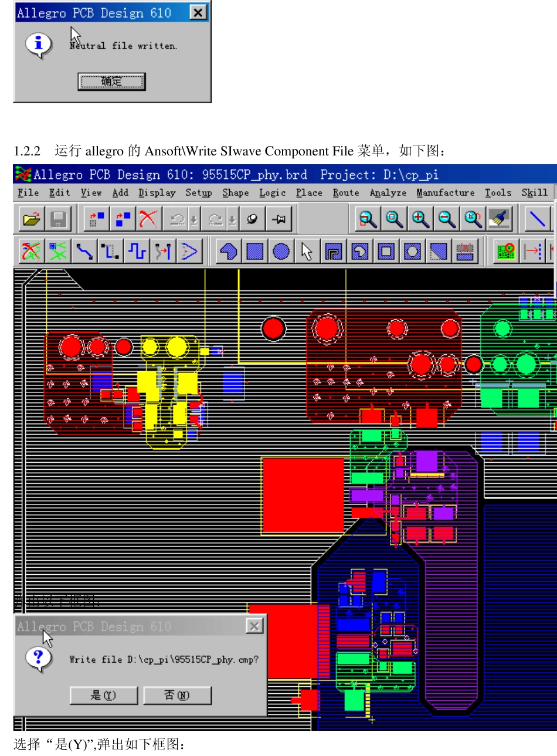Click 是(Y) to write the cmp file

[x=104, y=695]
